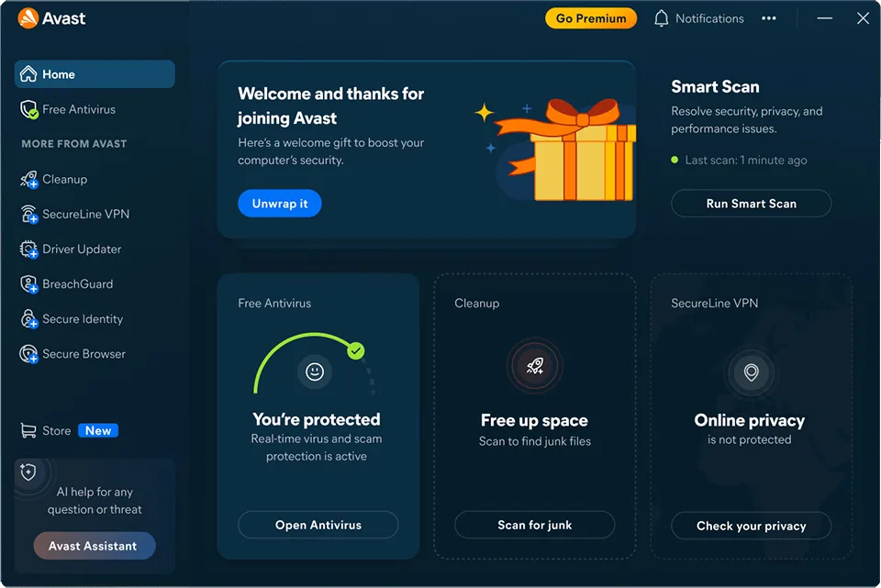Image resolution: width=881 pixels, height=588 pixels.
Task: Click the Home house icon
Action: (x=28, y=73)
